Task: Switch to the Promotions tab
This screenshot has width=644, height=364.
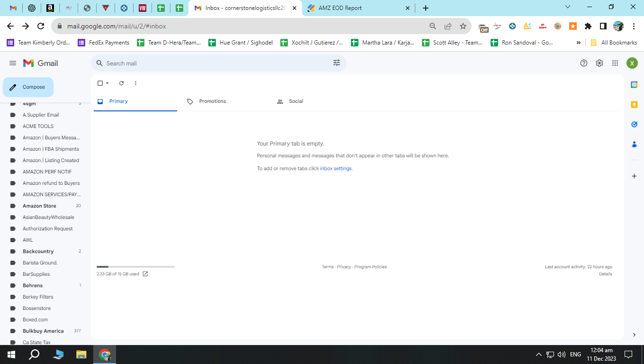Action: 225,101
